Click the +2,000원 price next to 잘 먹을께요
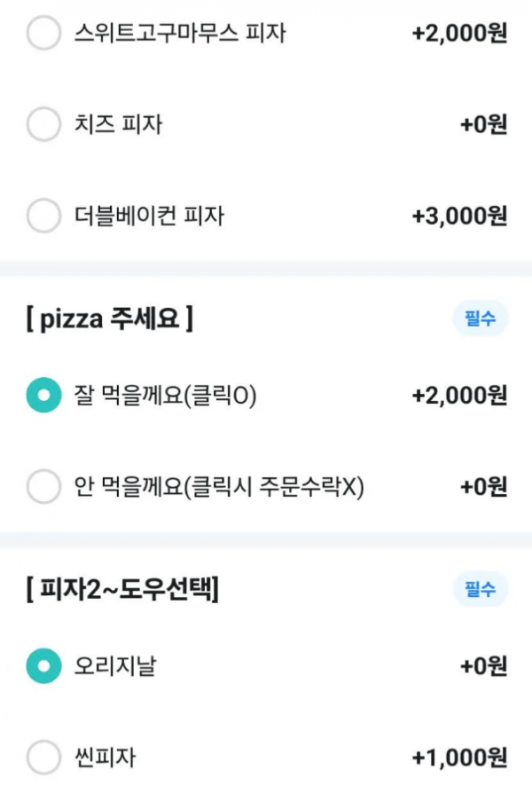The image size is (532, 801). coord(459,396)
